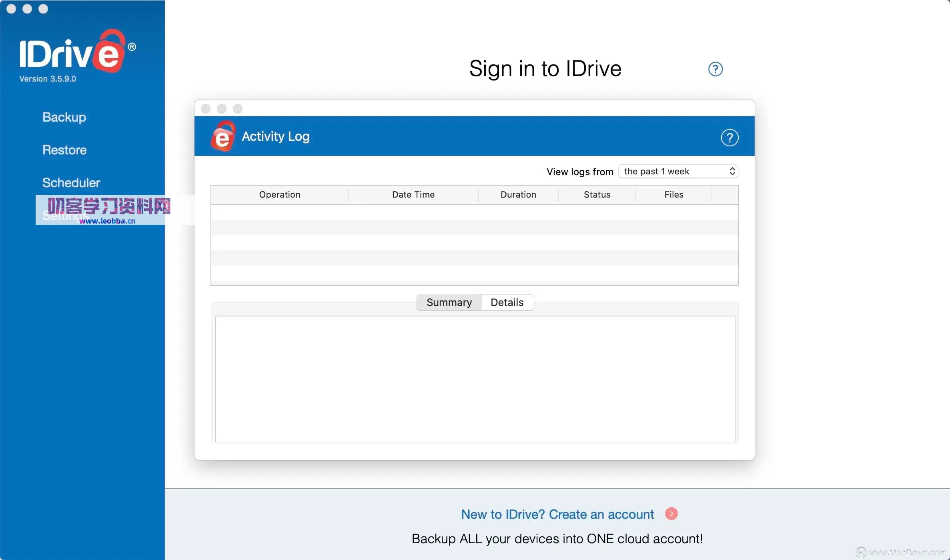The image size is (950, 560).
Task: Click the IDrive logo in the sidebar
Action: click(x=78, y=51)
